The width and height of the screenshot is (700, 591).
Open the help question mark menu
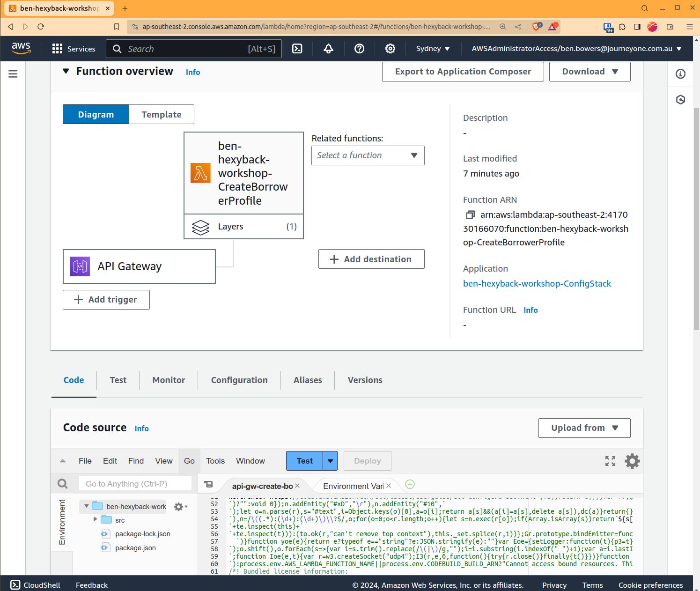pos(360,49)
